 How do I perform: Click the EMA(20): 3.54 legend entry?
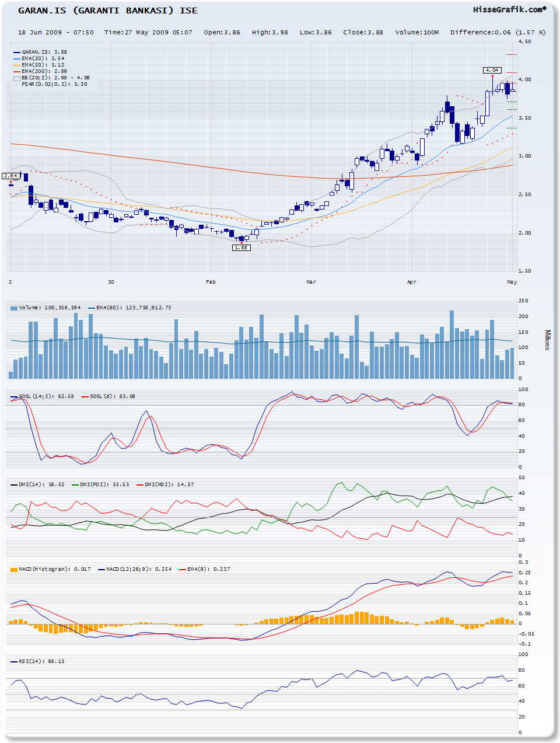pos(39,58)
